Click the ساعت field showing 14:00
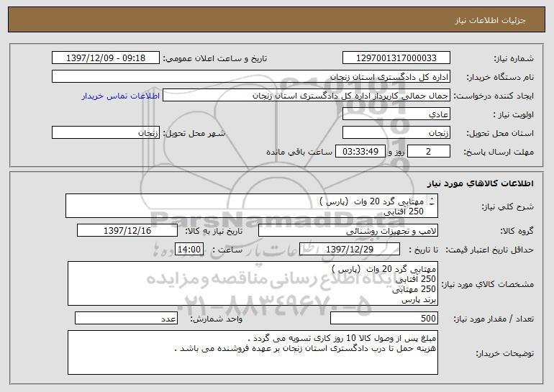The image size is (554, 392). pyautogui.click(x=189, y=250)
